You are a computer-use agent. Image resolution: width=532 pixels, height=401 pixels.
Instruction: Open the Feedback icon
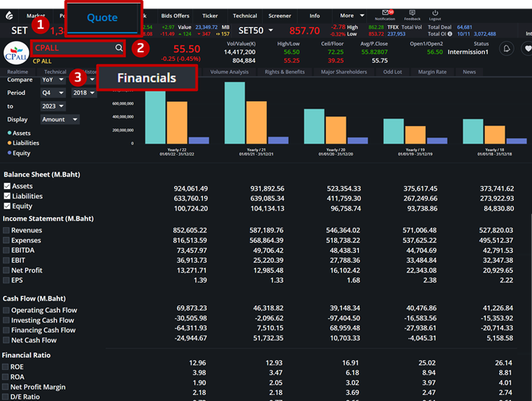click(412, 13)
